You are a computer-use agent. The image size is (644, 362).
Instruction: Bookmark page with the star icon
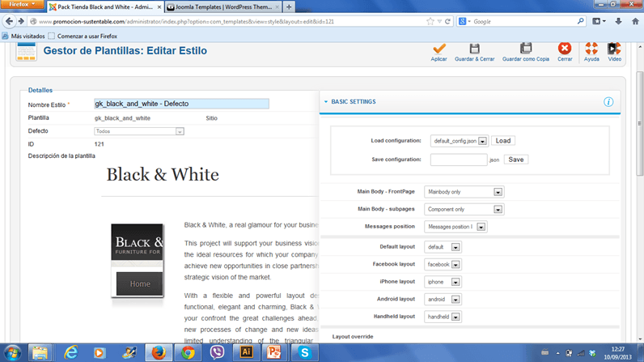[x=430, y=21]
